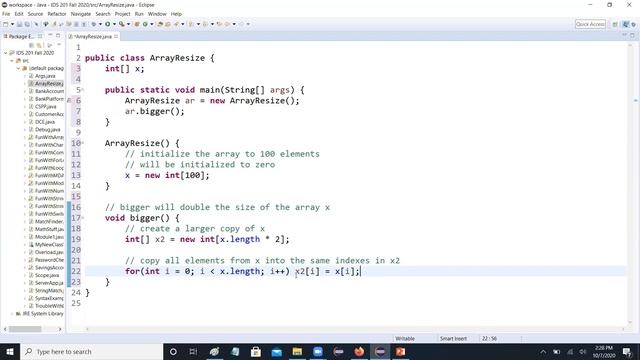Click the Debug bug icon in toolbar
The image size is (640, 360).
click(94, 24)
